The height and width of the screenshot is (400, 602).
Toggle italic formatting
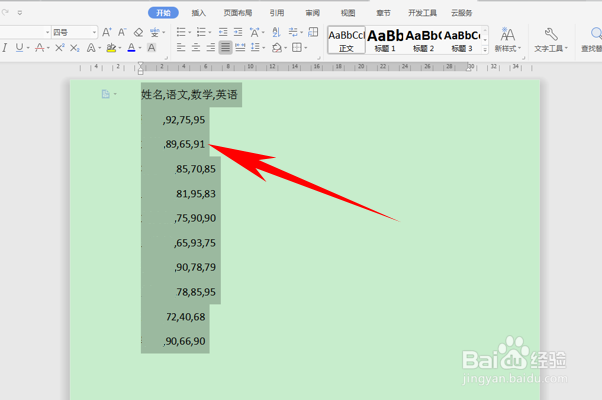click(5, 48)
